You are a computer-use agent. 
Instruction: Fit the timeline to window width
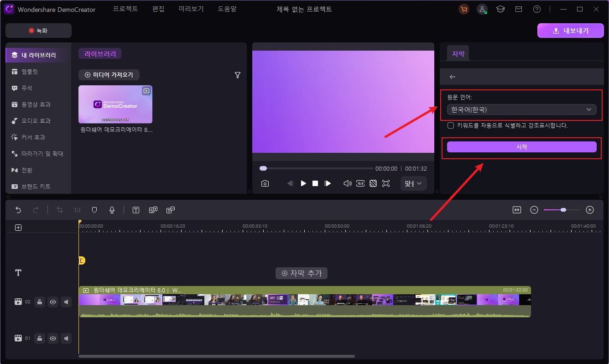(517, 210)
